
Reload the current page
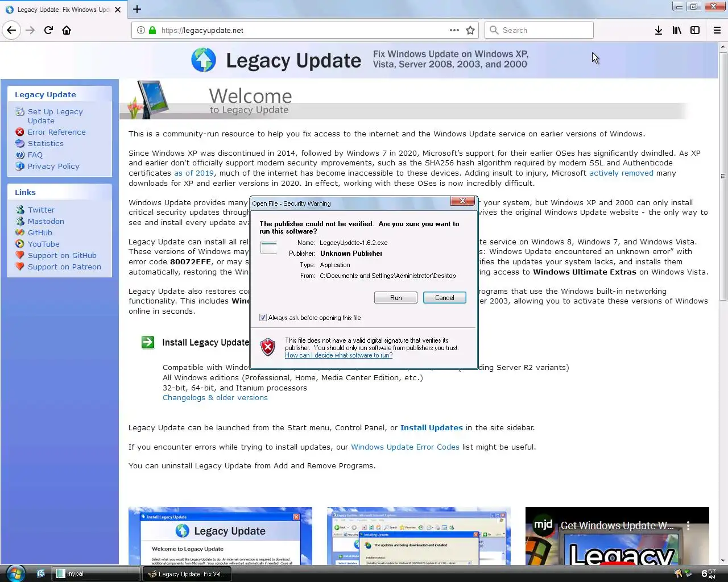click(x=48, y=30)
